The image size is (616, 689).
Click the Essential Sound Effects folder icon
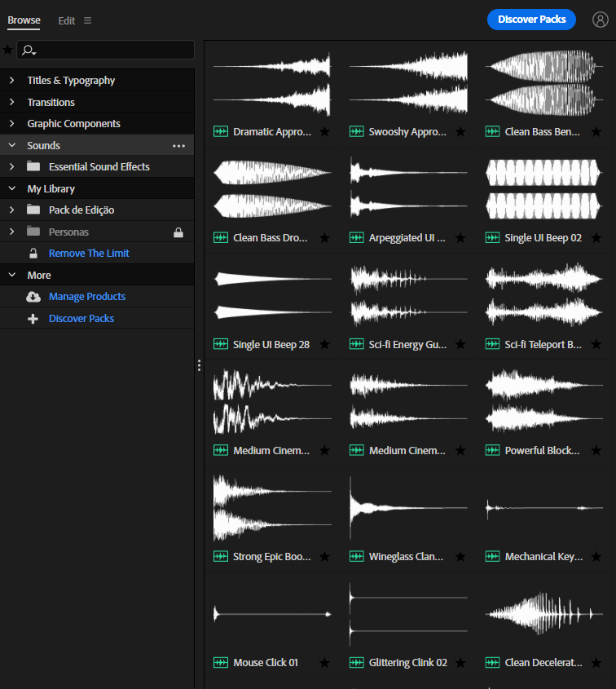point(33,166)
